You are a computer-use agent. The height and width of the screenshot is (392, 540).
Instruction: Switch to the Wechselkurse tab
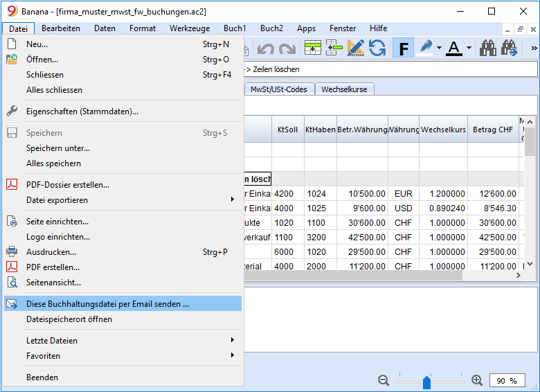tap(344, 89)
